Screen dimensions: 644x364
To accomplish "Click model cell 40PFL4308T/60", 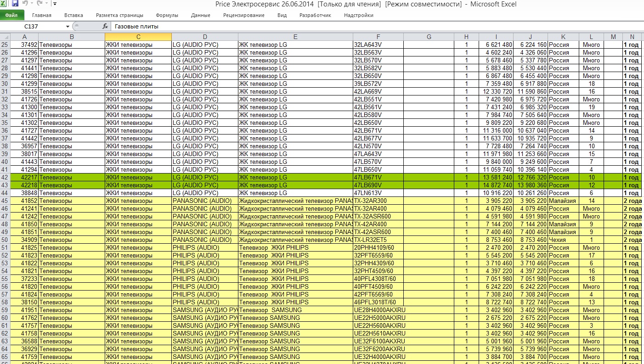I will click(378, 279).
